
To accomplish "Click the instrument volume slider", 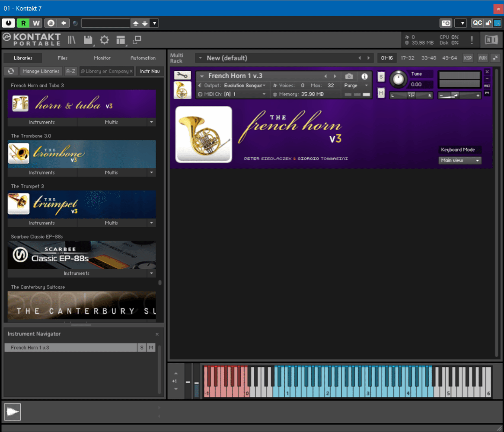I will pos(459,95).
